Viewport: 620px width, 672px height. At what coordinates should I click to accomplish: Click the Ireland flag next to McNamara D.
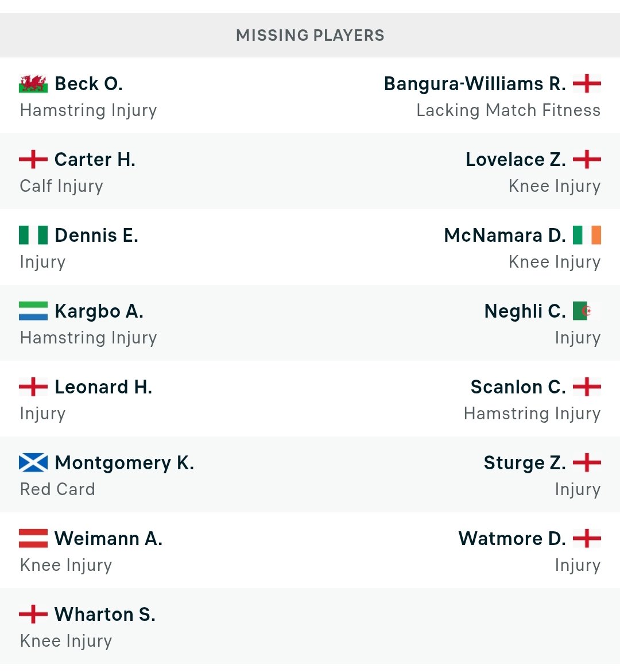click(x=587, y=235)
